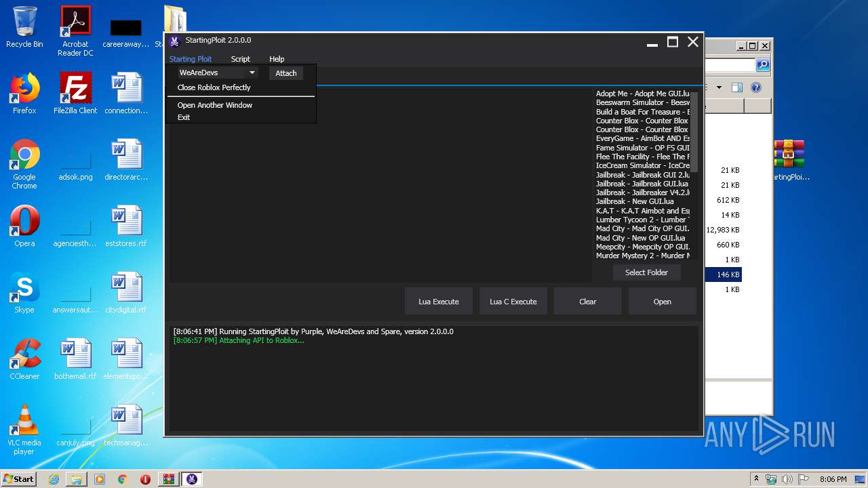This screenshot has height=488, width=868.
Task: Open the Help menu
Action: click(x=277, y=59)
